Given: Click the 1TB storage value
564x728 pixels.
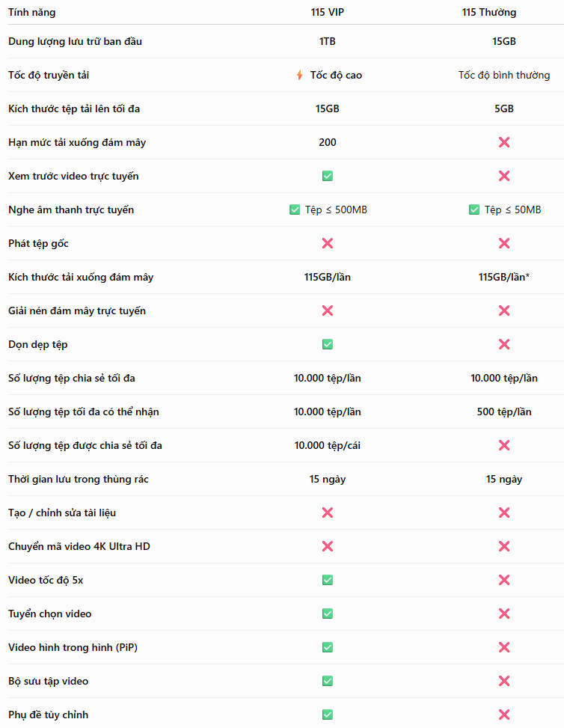Looking at the screenshot, I should (328, 41).
